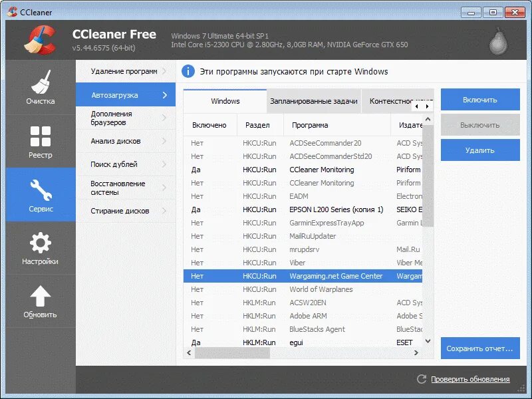Click vertical scrollbar down arrow

pyautogui.click(x=428, y=341)
